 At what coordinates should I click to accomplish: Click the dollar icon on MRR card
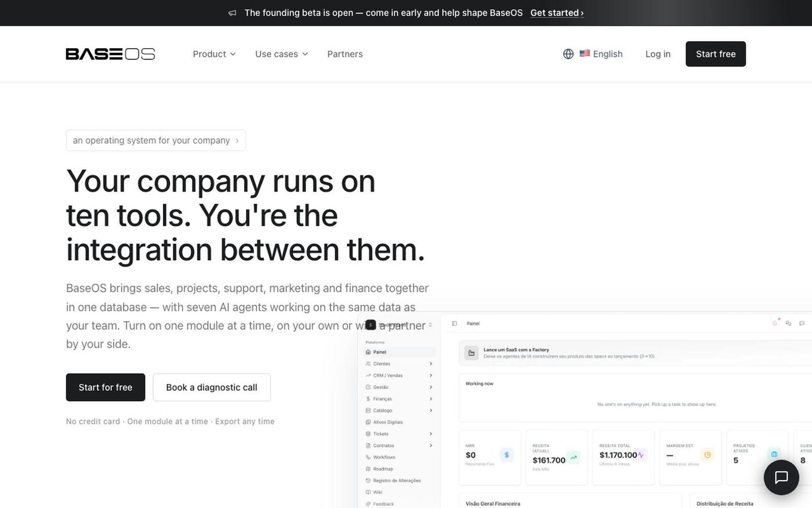[506, 455]
